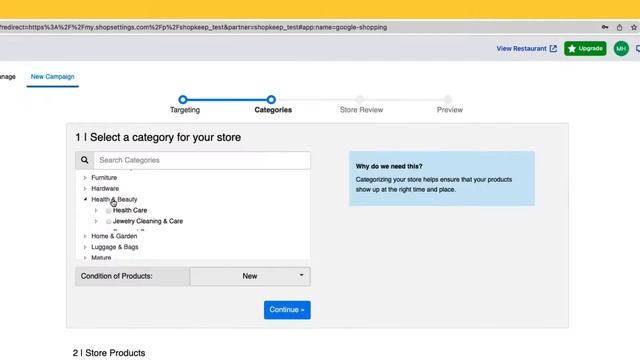Select the Home & Garden label
Image resolution: width=640 pixels, height=360 pixels.
click(x=114, y=236)
